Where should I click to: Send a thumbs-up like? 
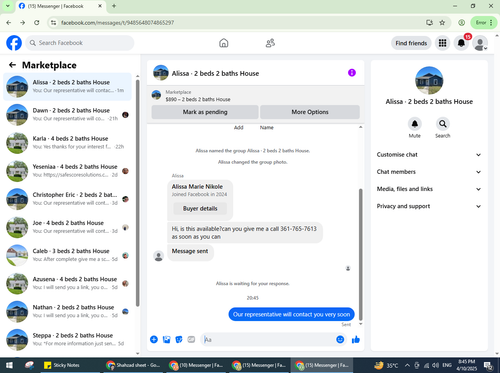point(356,340)
